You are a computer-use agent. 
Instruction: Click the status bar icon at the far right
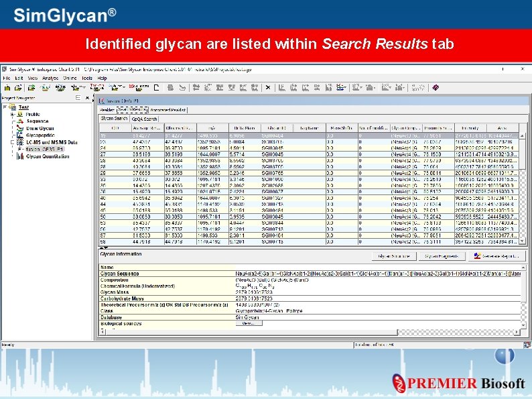click(x=527, y=345)
